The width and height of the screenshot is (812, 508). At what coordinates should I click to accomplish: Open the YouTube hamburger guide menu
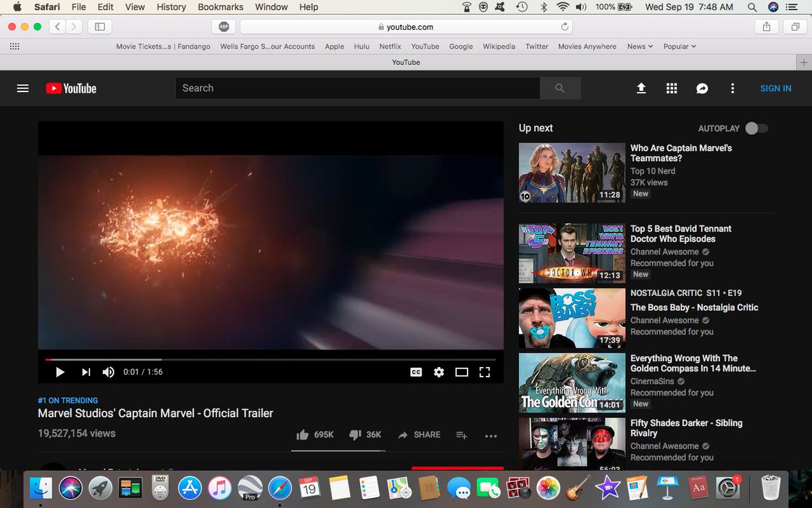pyautogui.click(x=22, y=88)
